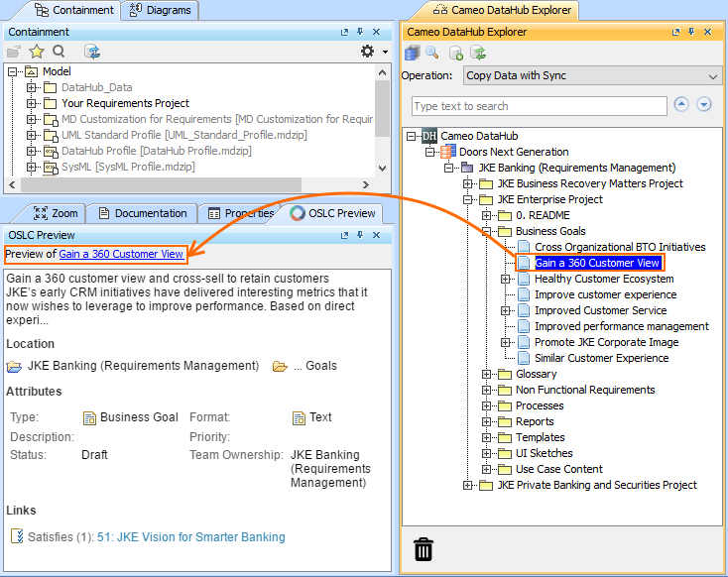Select MD Customization for Requirements node
The width and height of the screenshot is (728, 577).
217,119
